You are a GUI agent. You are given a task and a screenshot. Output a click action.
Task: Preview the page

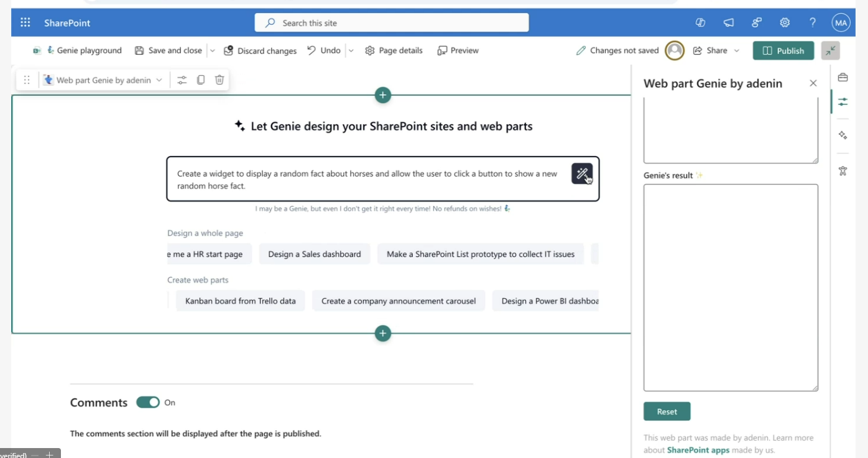point(458,50)
